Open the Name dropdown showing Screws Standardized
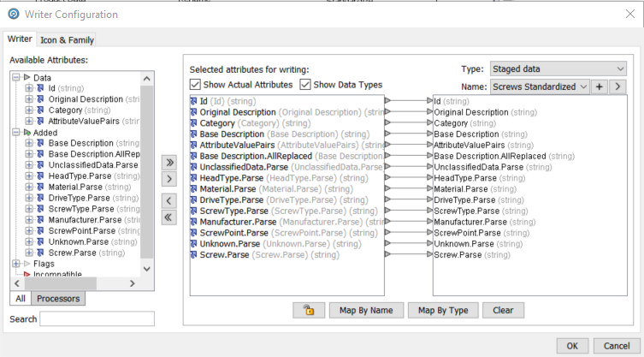Viewport: 644px width, 357px height. coord(540,86)
